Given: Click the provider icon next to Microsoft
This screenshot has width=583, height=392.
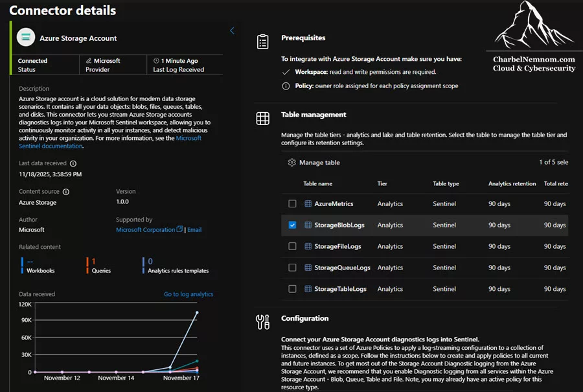Looking at the screenshot, I should pos(89,61).
